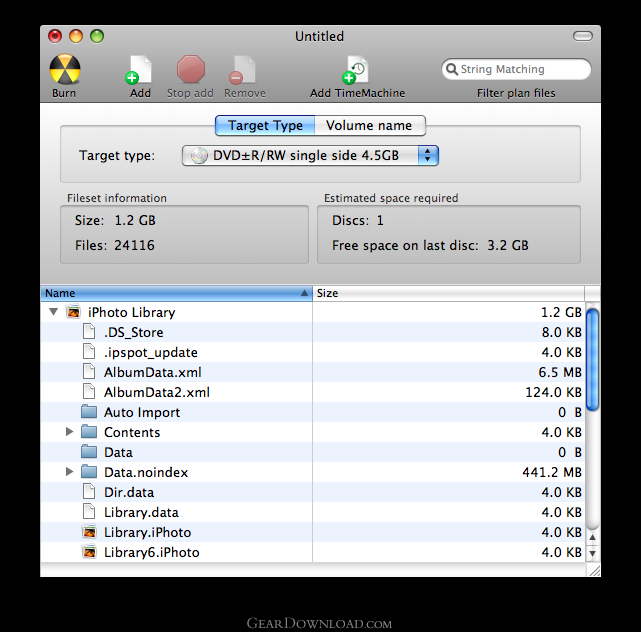Screen dimensions: 641x632
Task: Click the 8.0 KB size value
Action: (x=562, y=332)
